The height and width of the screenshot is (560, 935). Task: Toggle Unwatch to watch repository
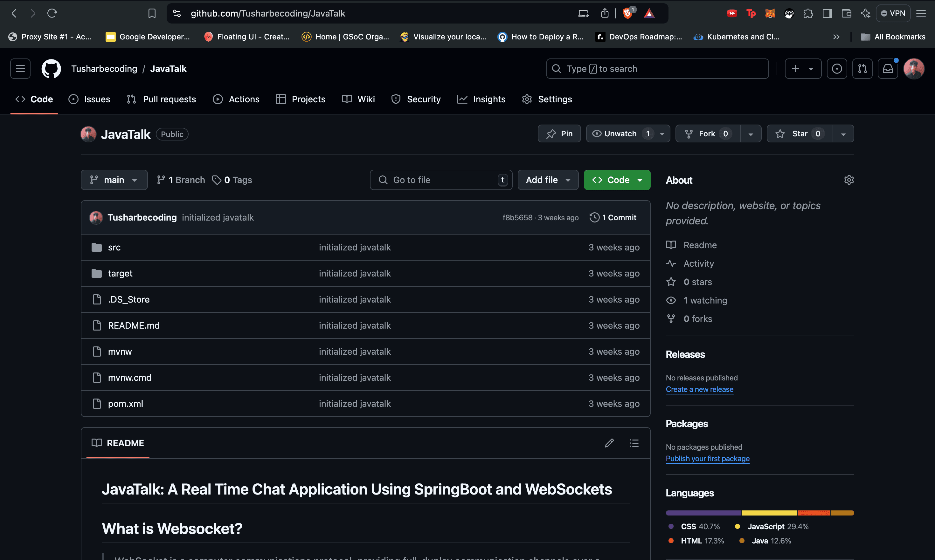click(x=620, y=133)
